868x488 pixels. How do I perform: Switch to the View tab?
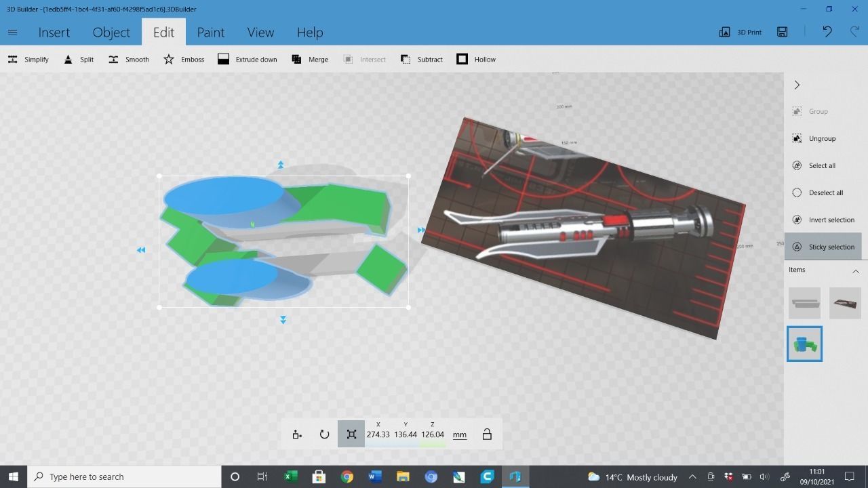pos(260,32)
